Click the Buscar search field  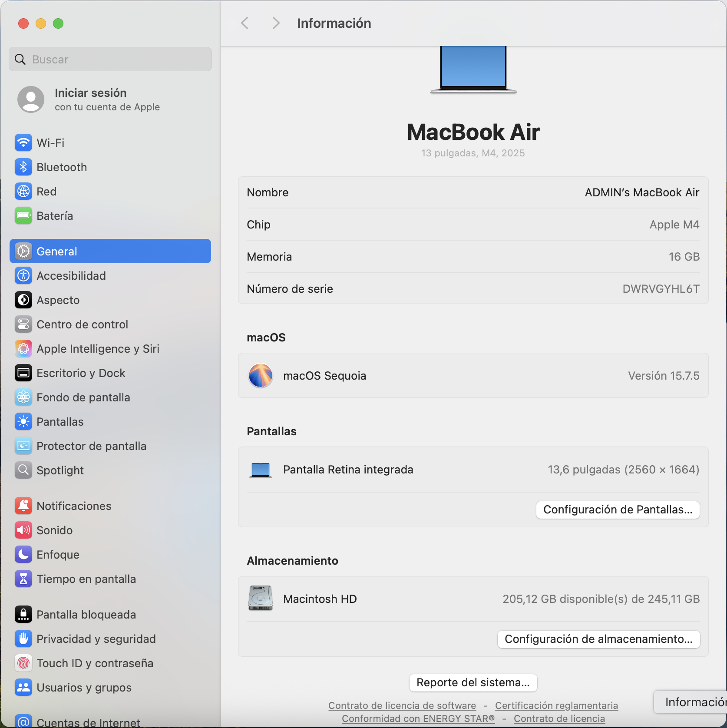[x=110, y=59]
